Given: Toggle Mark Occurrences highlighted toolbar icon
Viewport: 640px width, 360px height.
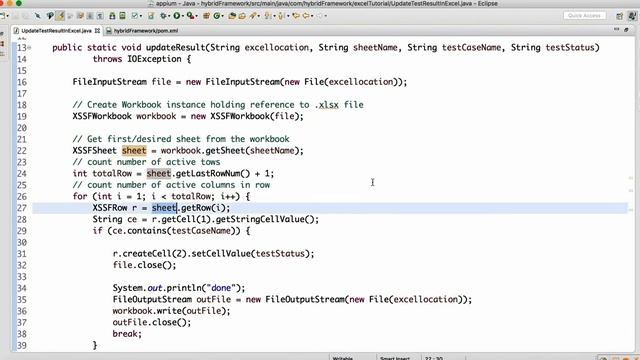Looking at the screenshot, I should (x=60, y=16).
